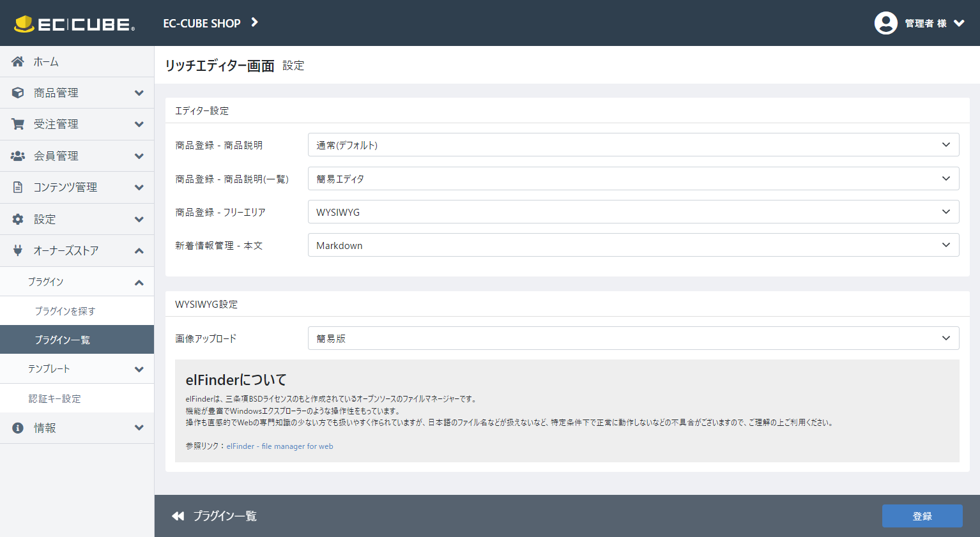980x537 pixels.
Task: Open 商品登録 - フリーエリア dropdown
Action: [633, 212]
